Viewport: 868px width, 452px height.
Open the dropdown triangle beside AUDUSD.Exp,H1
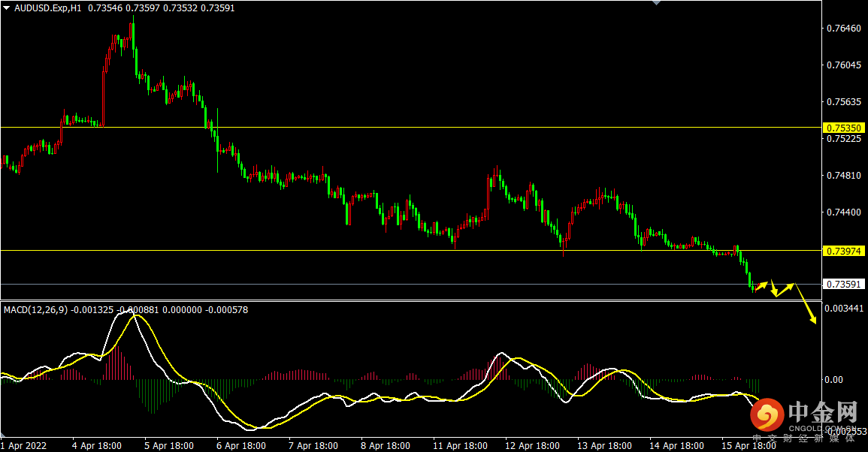pyautogui.click(x=7, y=8)
